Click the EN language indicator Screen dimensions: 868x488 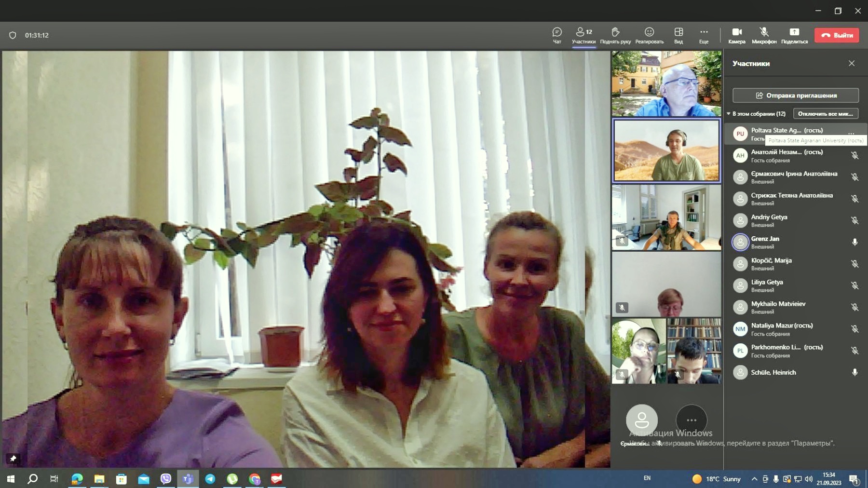(647, 478)
